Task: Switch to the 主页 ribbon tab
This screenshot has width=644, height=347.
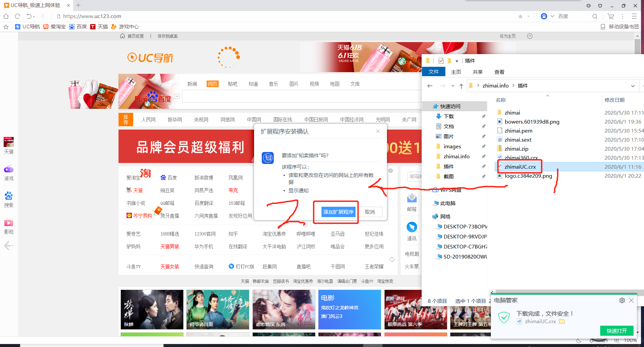Action: 456,72
